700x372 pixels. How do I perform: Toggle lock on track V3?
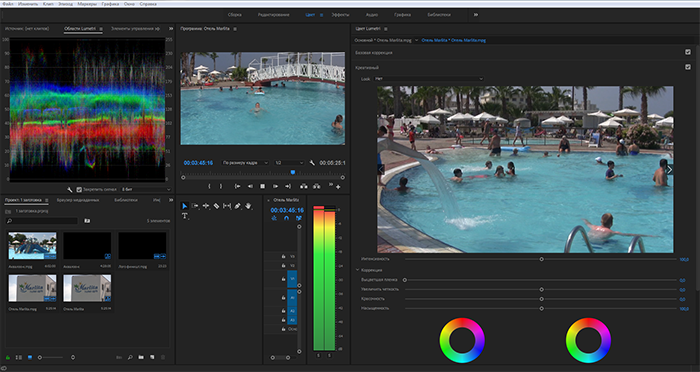pyautogui.click(x=283, y=256)
